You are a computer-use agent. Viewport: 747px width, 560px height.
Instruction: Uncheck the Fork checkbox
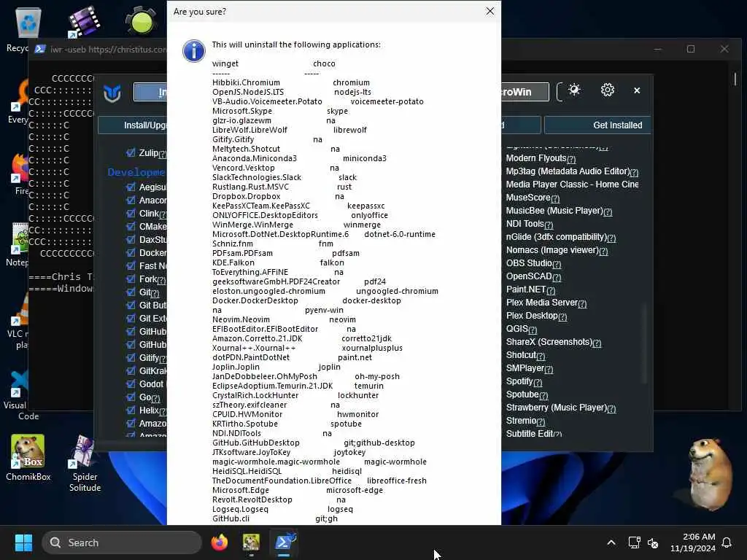click(131, 279)
